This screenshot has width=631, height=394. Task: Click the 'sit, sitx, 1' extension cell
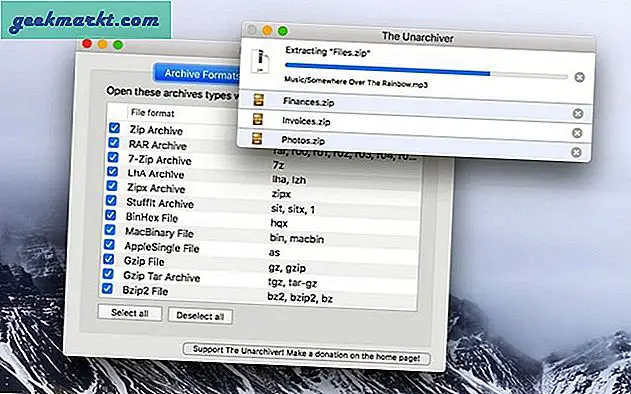[x=293, y=208]
